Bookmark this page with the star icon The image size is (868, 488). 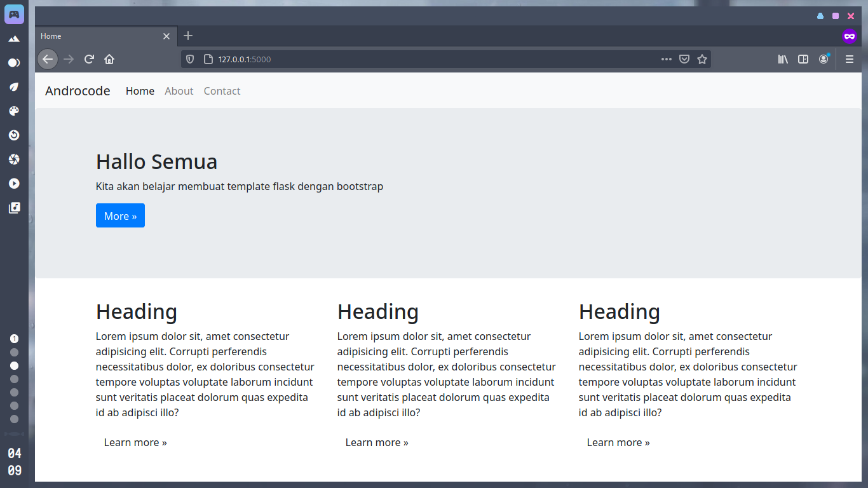point(702,59)
